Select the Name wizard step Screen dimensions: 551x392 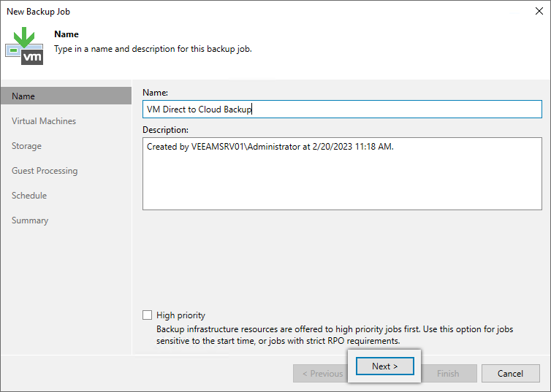66,96
